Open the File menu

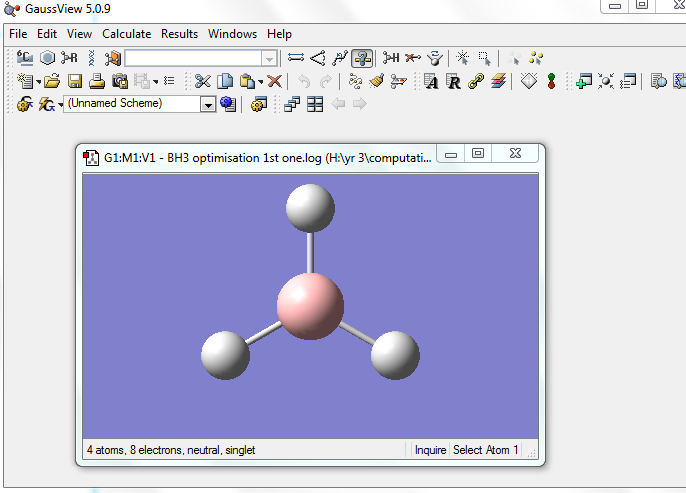18,34
